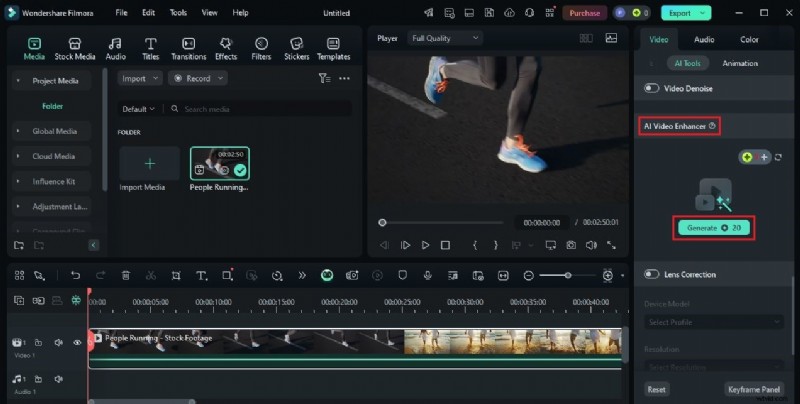Click the Generate button
This screenshot has height=404, width=800.
tap(714, 228)
